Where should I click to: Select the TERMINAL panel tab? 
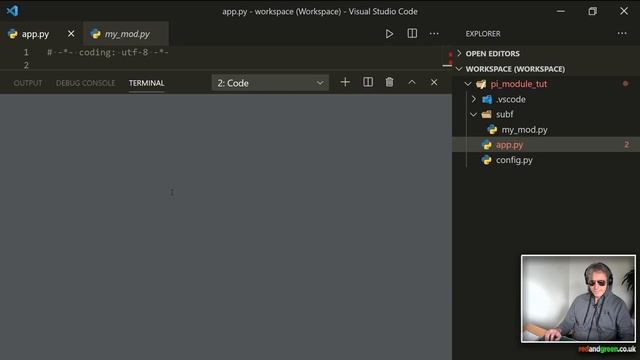point(147,83)
